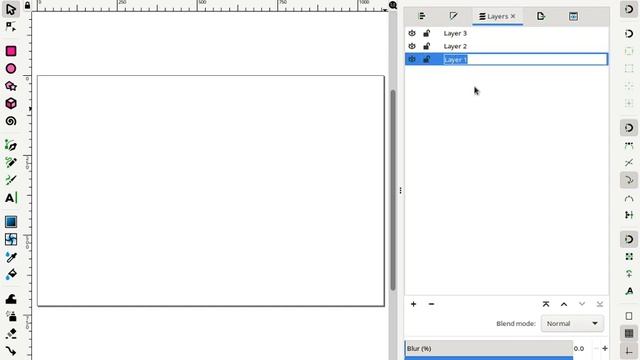This screenshot has width=640, height=360.
Task: Toggle snap to rotation center
Action: click(x=629, y=274)
